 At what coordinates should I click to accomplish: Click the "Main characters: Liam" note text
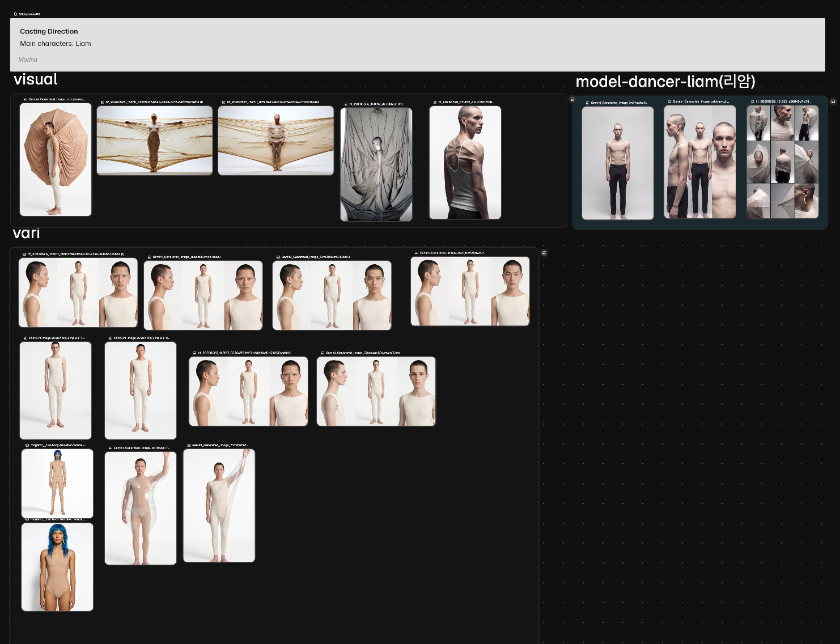pos(56,44)
